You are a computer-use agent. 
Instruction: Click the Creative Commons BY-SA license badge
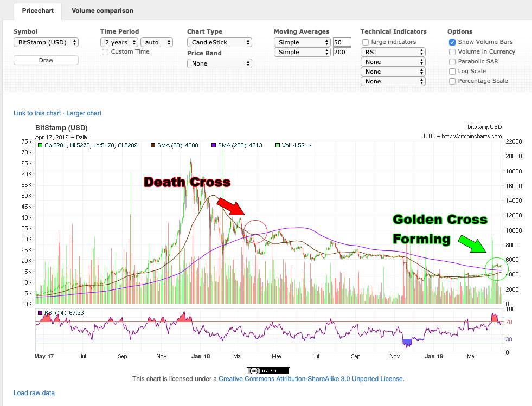[268, 371]
